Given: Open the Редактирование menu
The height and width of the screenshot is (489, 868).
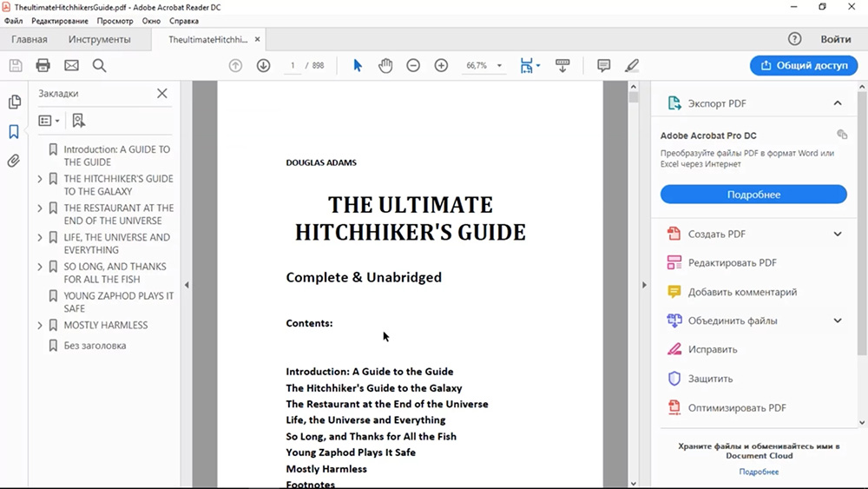Looking at the screenshot, I should [60, 21].
